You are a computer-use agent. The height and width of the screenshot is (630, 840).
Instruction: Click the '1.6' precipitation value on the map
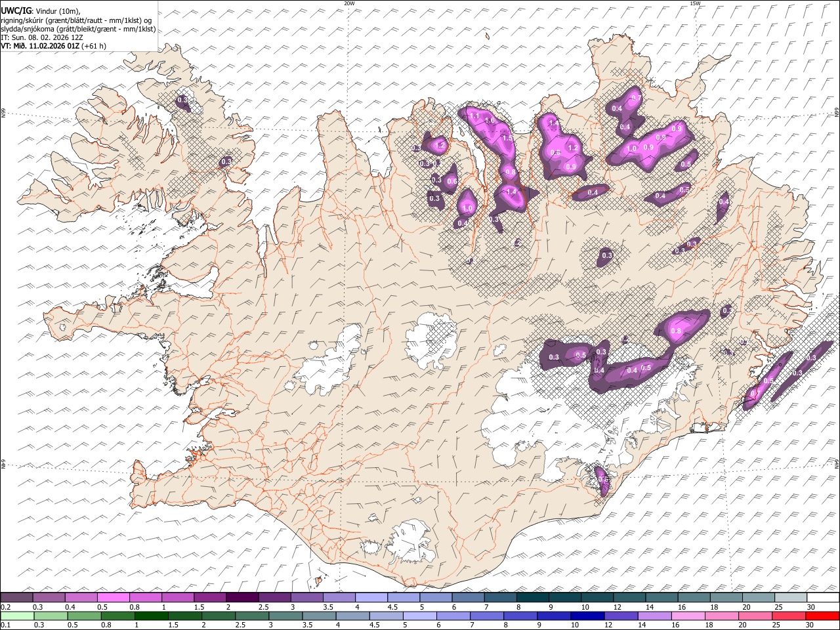point(490,121)
